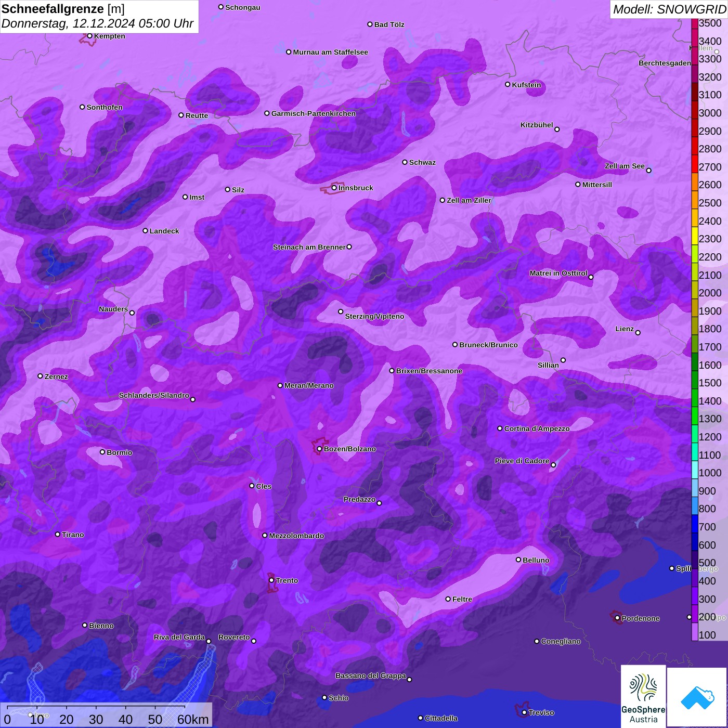Click the 'Pieve di Cadore' label

coord(522,461)
